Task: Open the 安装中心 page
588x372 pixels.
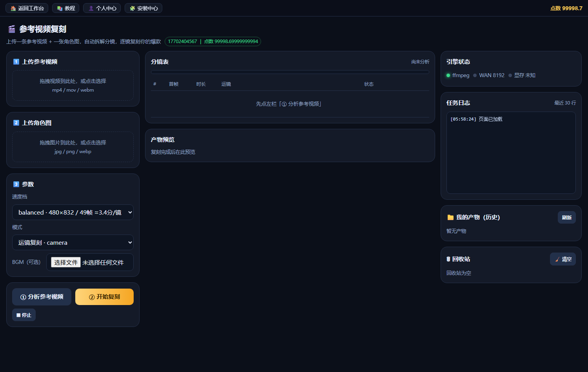Action: pos(143,8)
